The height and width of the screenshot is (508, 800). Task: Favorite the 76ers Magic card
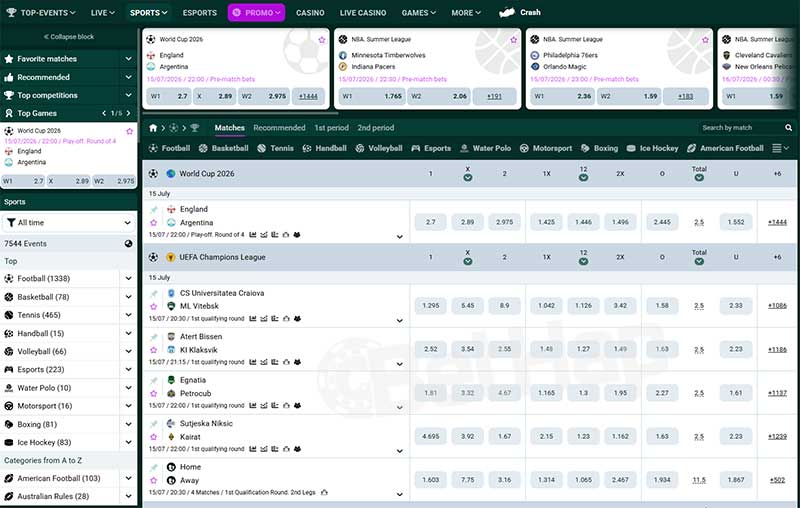tap(705, 40)
